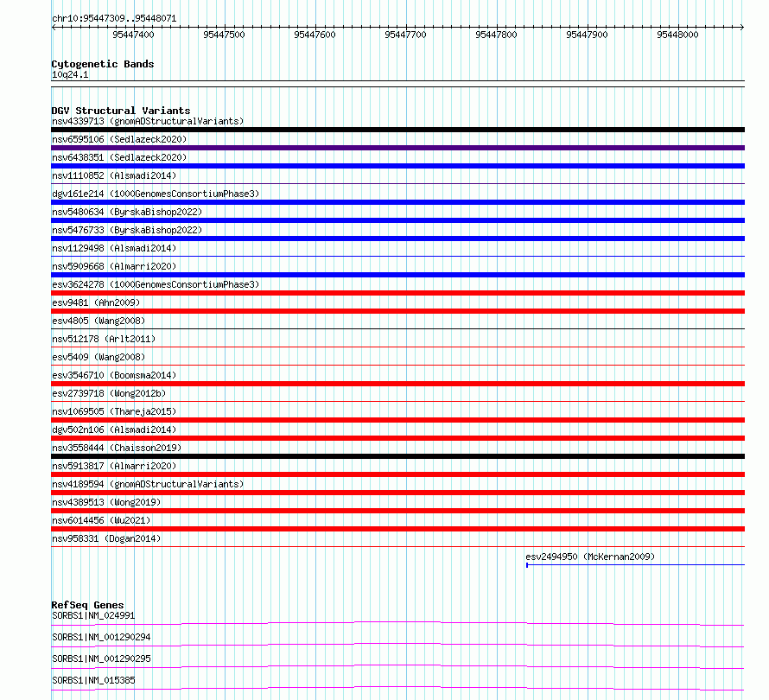This screenshot has height=700, width=769.
Task: Click the RefSeq Genes track header
Action: tap(87, 605)
